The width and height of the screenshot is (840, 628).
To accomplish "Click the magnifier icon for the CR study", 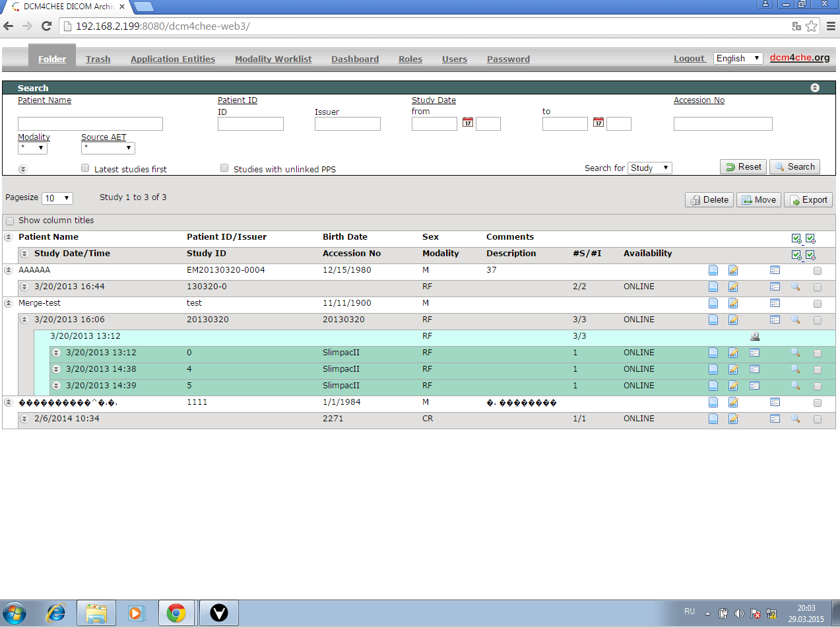I will pyautogui.click(x=795, y=419).
